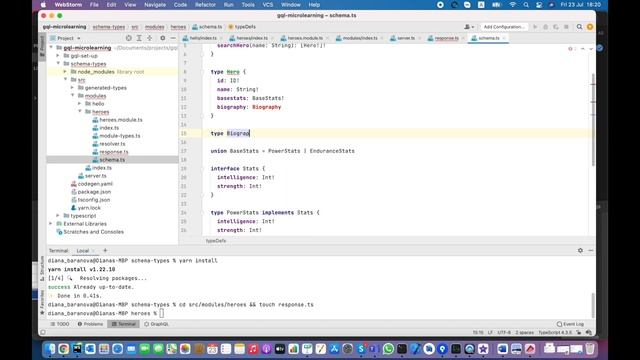Click the Run configuration play icon
The image size is (640, 360).
[x=535, y=27]
